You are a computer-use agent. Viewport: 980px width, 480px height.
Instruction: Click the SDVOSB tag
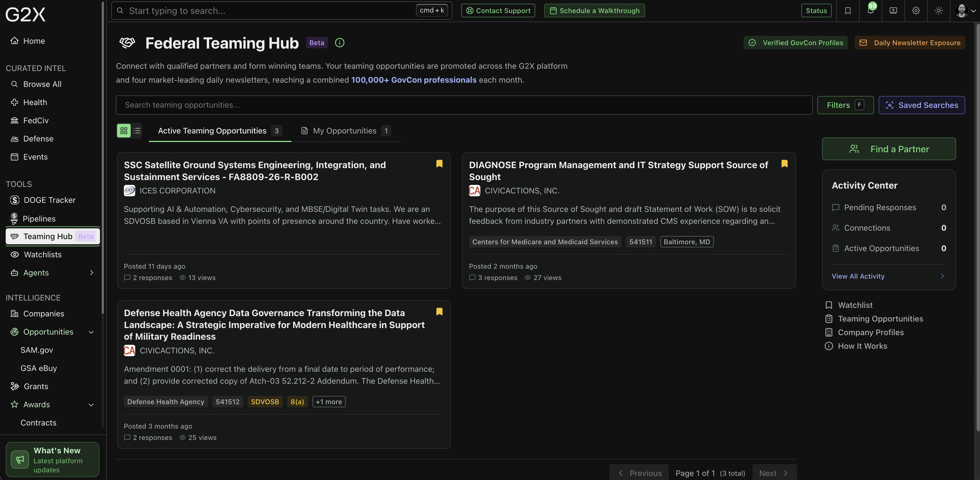click(x=265, y=402)
